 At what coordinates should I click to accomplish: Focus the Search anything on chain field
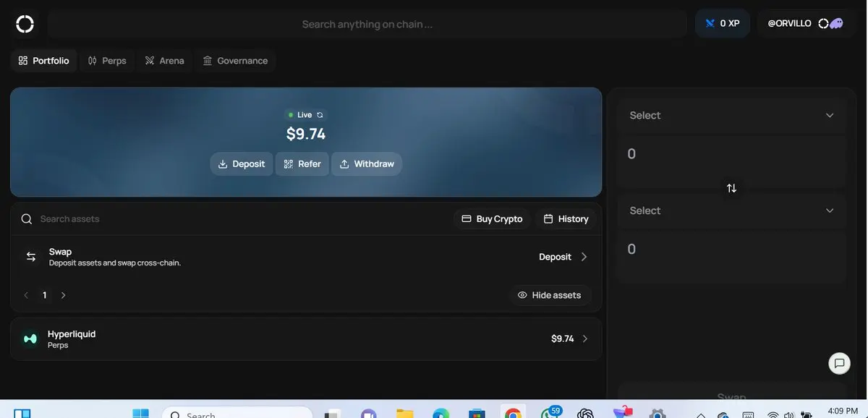click(367, 24)
